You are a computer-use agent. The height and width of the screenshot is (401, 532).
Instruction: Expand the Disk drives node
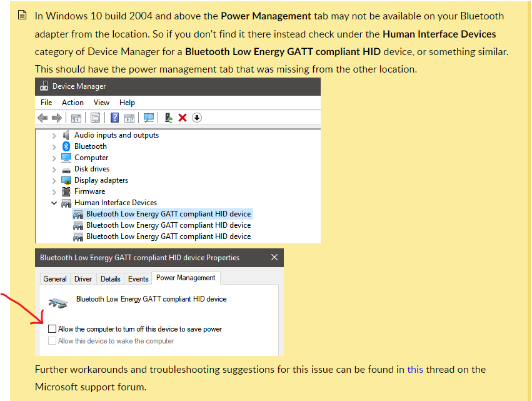54,169
